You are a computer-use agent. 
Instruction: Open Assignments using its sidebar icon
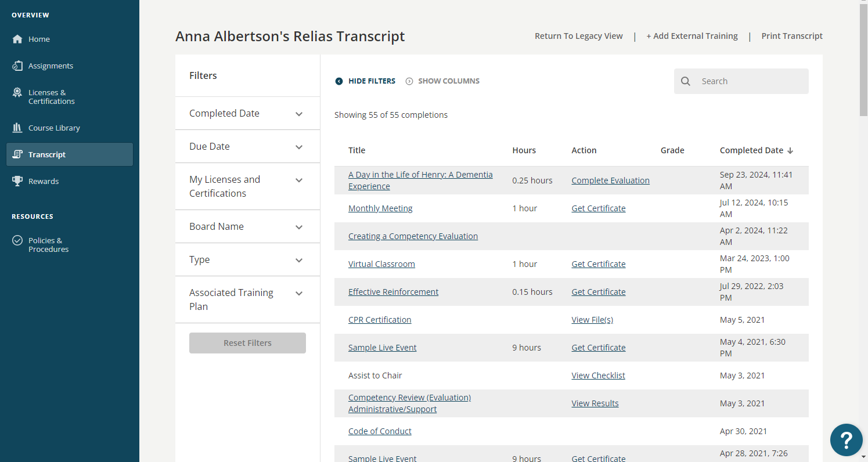(x=17, y=66)
